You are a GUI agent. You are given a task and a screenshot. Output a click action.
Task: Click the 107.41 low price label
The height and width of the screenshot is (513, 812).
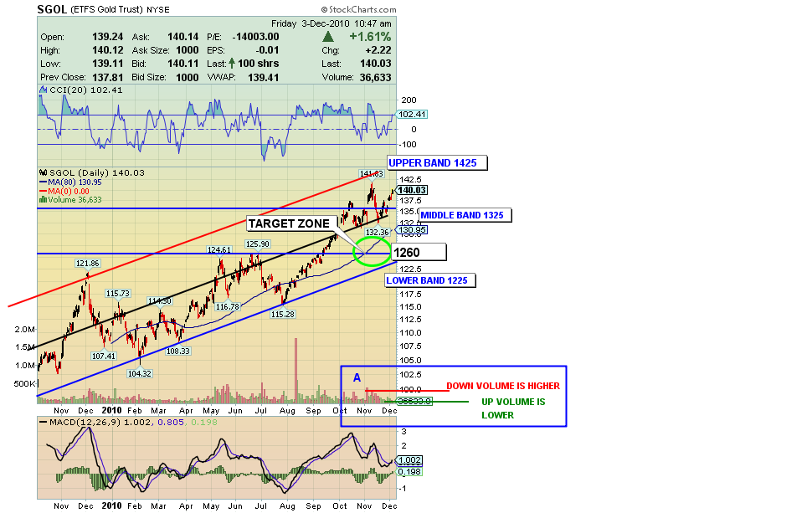(104, 356)
